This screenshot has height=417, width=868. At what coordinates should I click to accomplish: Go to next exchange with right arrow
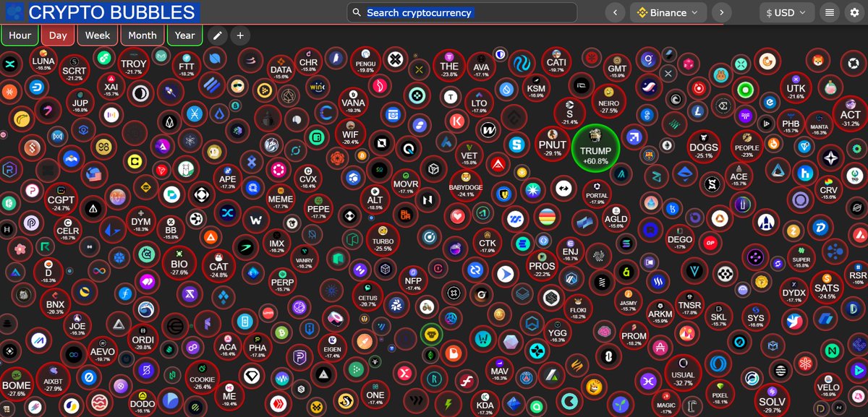point(721,12)
